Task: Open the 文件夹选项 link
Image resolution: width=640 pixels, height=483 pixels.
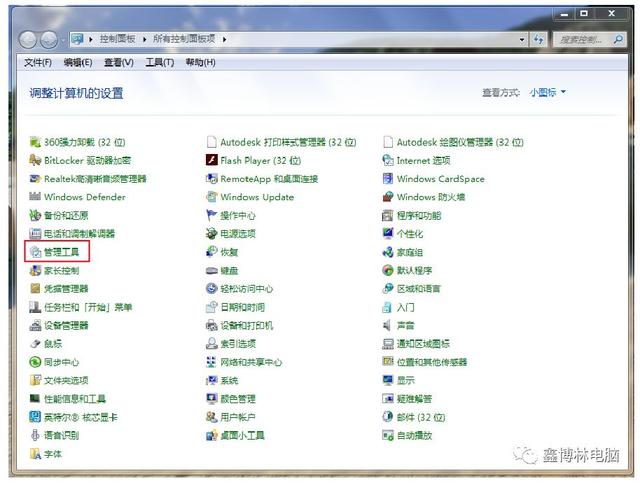Action: [x=66, y=380]
